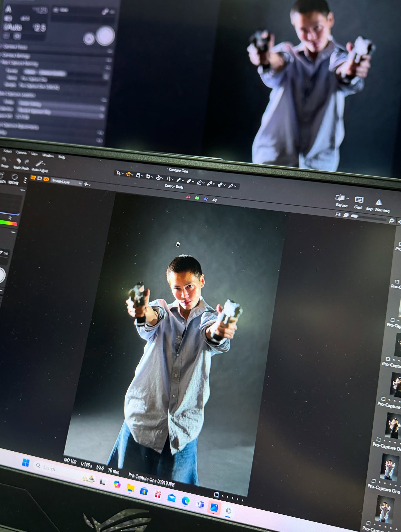Show the Grid overlay
The image size is (401, 532).
coord(359,200)
